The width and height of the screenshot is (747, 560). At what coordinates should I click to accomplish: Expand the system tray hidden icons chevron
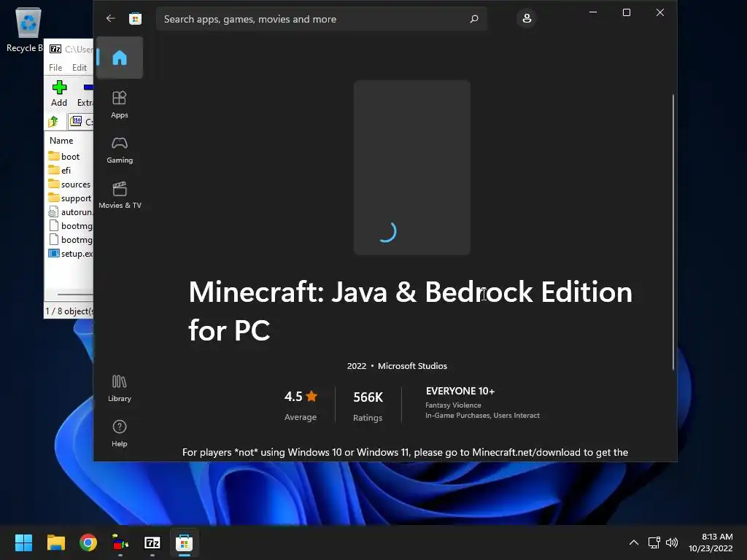[634, 542]
